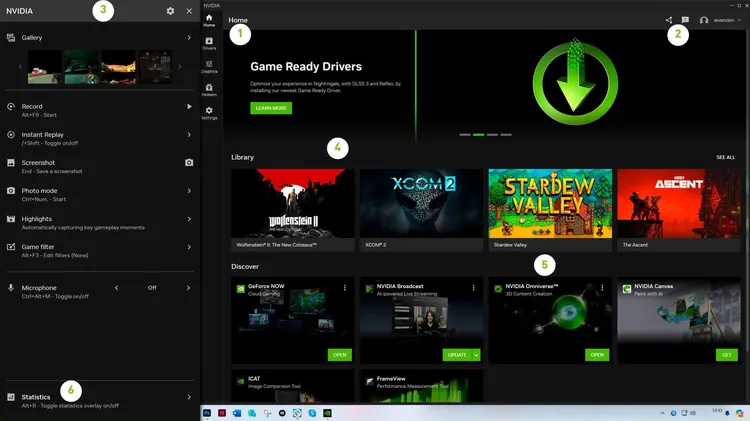Open the XCOM 2 game tile

421,210
